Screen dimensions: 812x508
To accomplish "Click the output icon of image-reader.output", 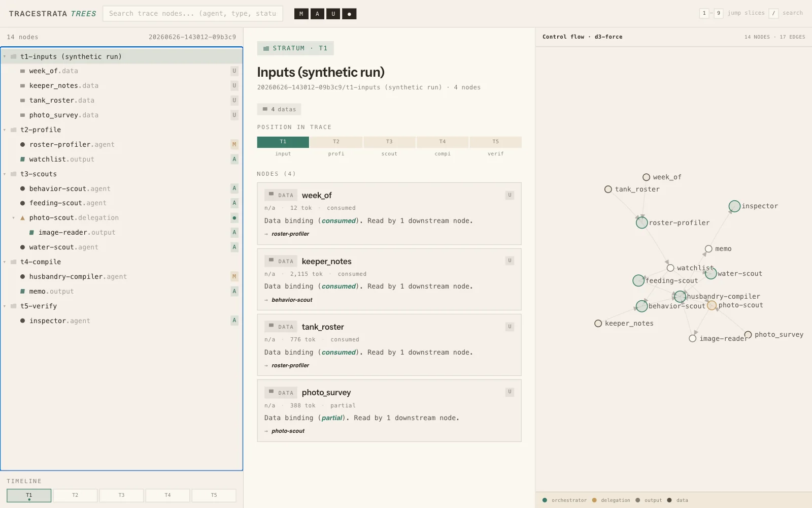I will click(31, 232).
